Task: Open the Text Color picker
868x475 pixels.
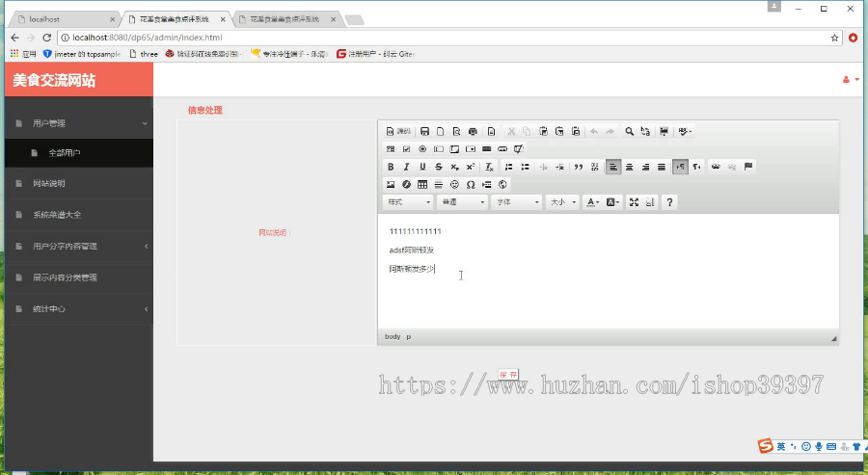Action: 593,202
